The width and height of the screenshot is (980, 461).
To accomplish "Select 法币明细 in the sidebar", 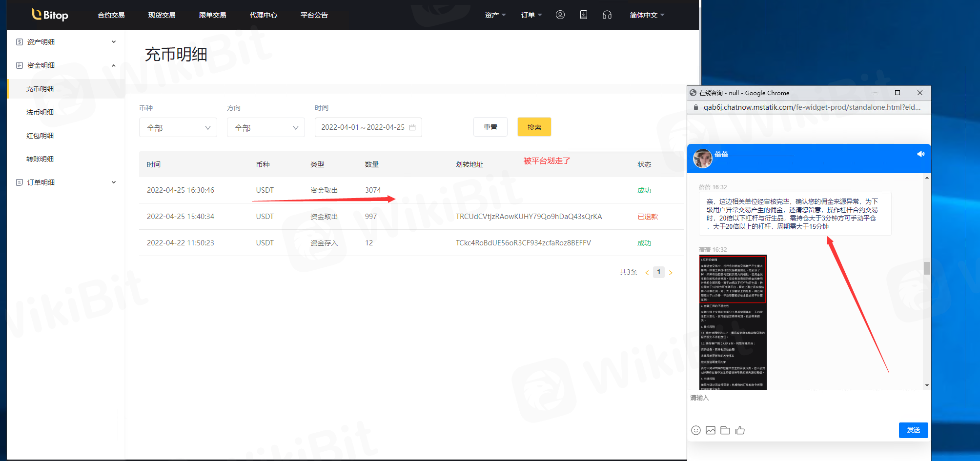I will [x=40, y=112].
